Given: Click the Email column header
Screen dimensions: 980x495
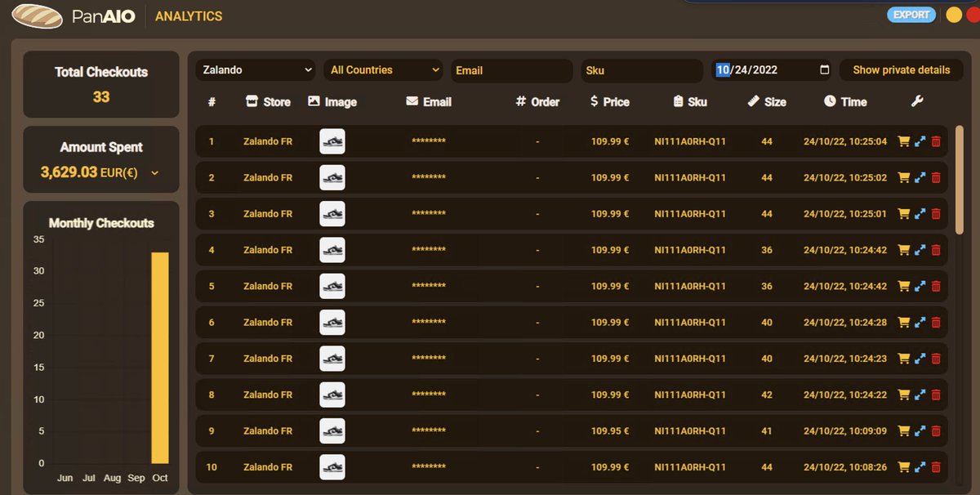Looking at the screenshot, I should (x=429, y=102).
